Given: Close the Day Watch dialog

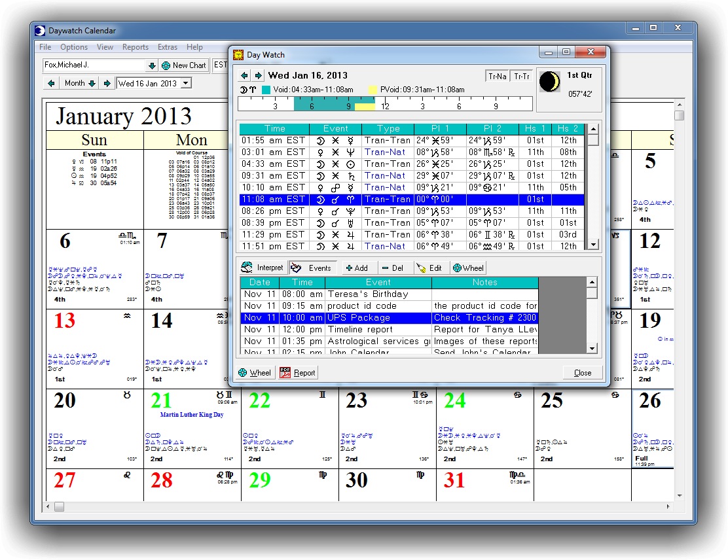Looking at the screenshot, I should tap(582, 373).
